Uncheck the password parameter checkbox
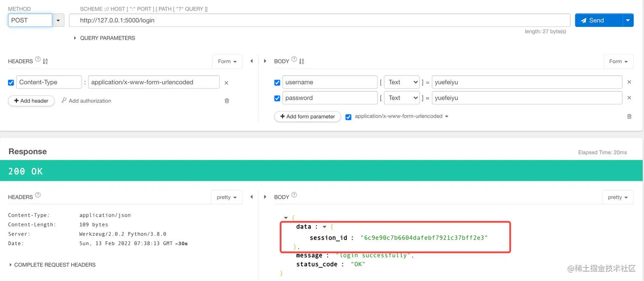Screen dimensions: 644x281 277,98
